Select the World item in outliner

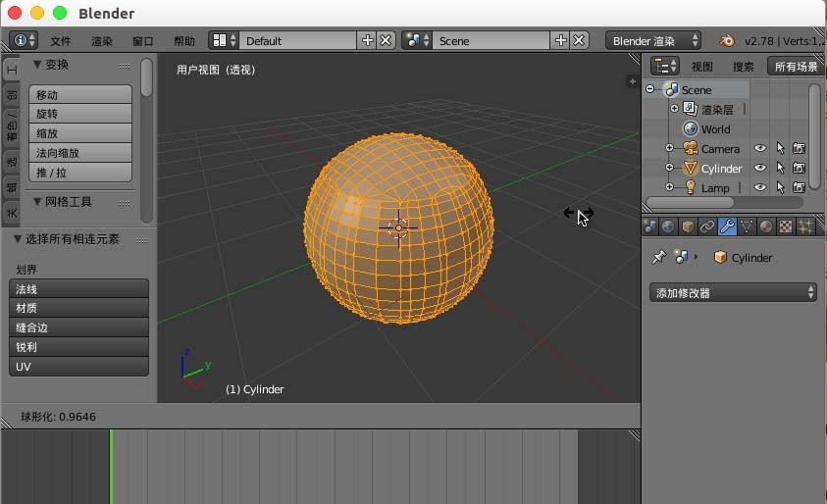716,129
